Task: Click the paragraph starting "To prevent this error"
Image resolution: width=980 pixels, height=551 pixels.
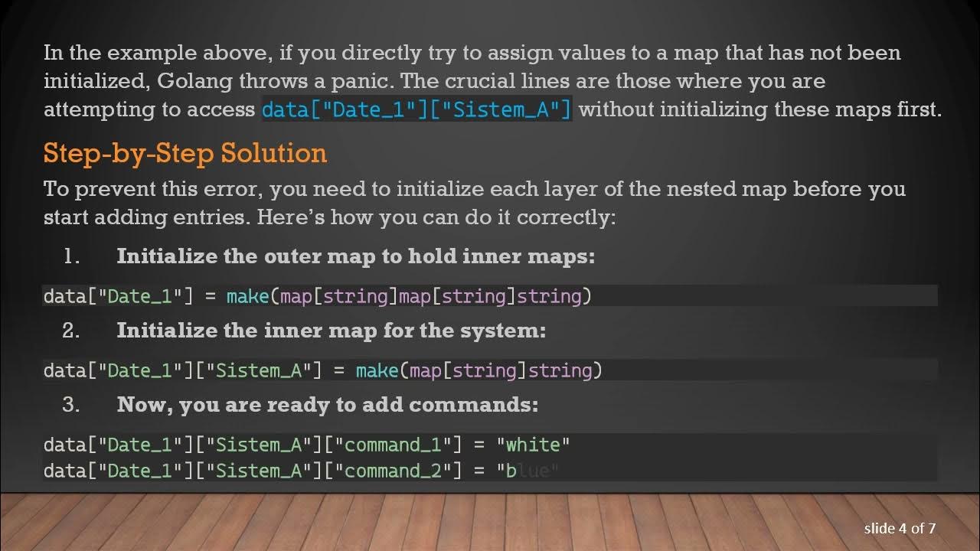Action: click(475, 203)
